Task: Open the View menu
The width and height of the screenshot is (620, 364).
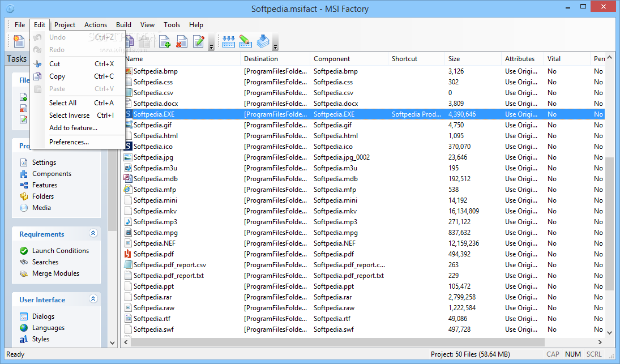Action: coord(147,24)
